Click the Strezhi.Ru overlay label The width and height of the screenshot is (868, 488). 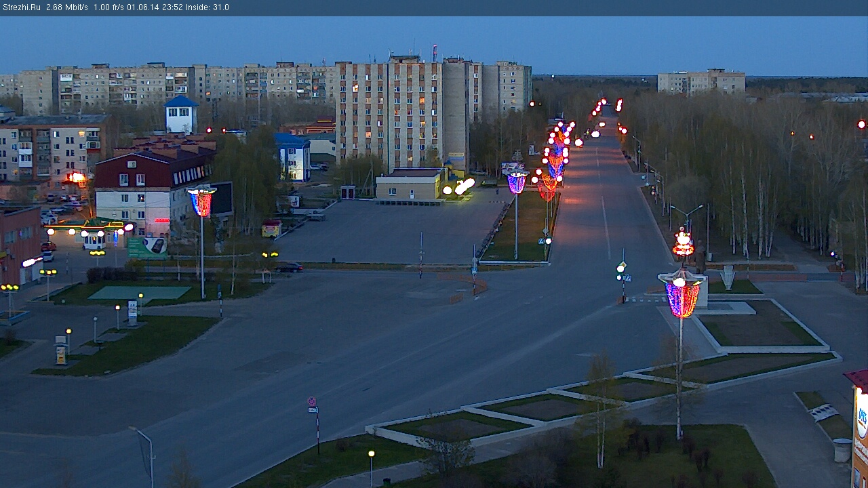click(x=20, y=7)
